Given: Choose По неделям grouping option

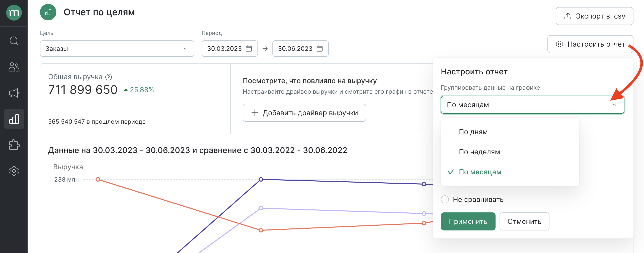Looking at the screenshot, I should [510, 152].
